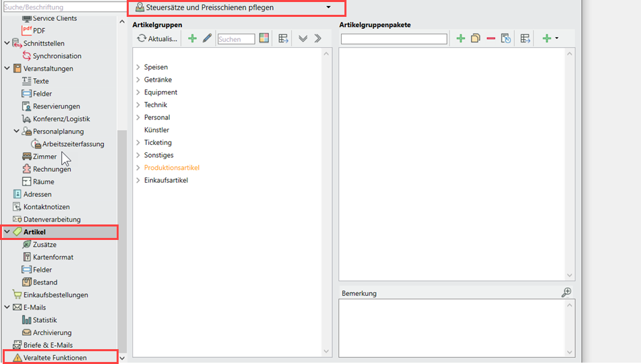The width and height of the screenshot is (641, 364).
Task: Click the Suchen field in Artikelgruppen toolbar
Action: tap(236, 39)
